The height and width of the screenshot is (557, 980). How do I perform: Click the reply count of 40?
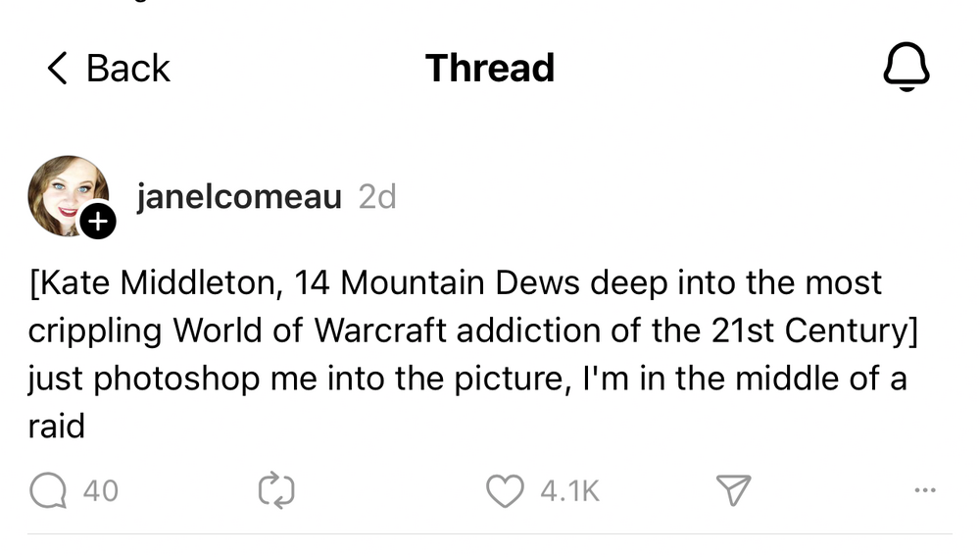click(100, 489)
